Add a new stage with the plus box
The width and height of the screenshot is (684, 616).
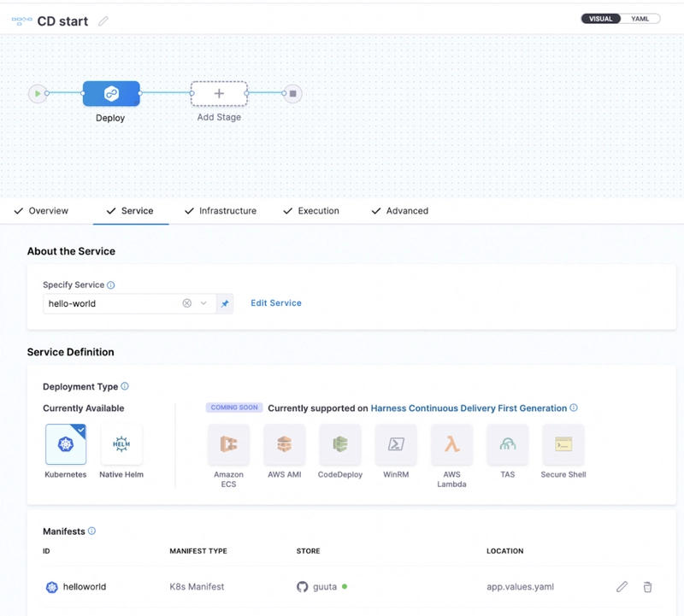click(219, 93)
